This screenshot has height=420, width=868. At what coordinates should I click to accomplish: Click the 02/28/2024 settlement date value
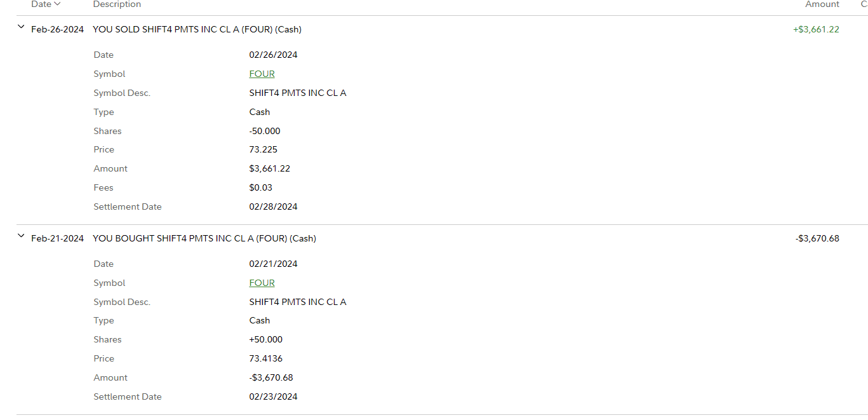[x=273, y=207]
